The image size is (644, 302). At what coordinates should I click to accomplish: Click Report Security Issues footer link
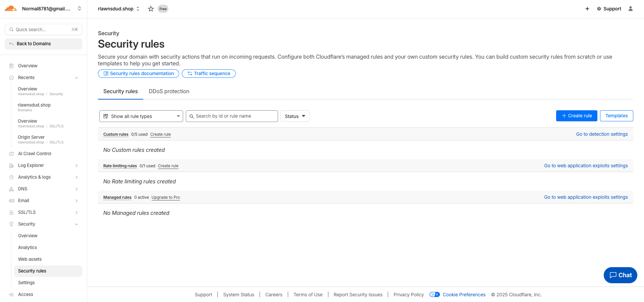point(358,295)
